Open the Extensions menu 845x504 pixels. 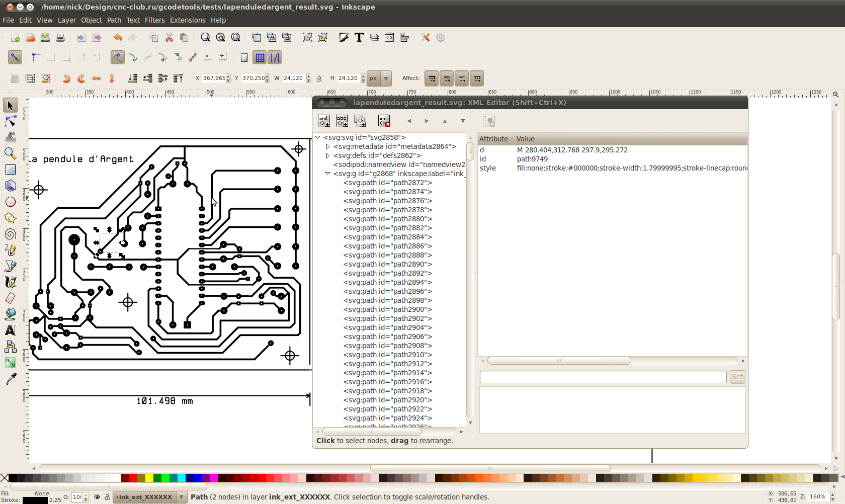click(x=187, y=20)
